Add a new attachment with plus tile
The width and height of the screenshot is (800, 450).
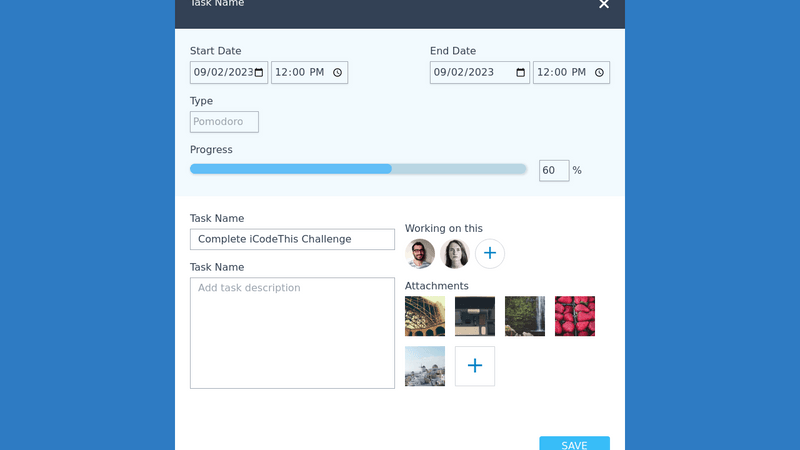[x=475, y=366]
